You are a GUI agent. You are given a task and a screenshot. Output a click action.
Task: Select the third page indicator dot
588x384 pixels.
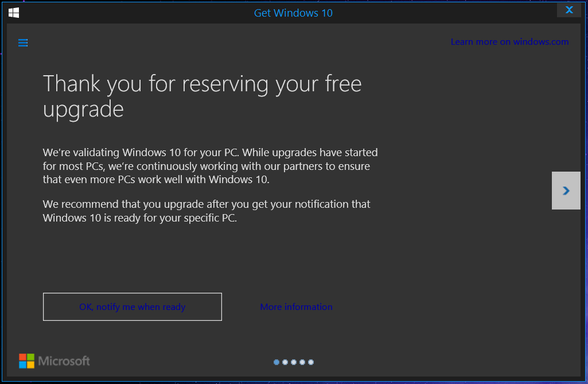[294, 362]
